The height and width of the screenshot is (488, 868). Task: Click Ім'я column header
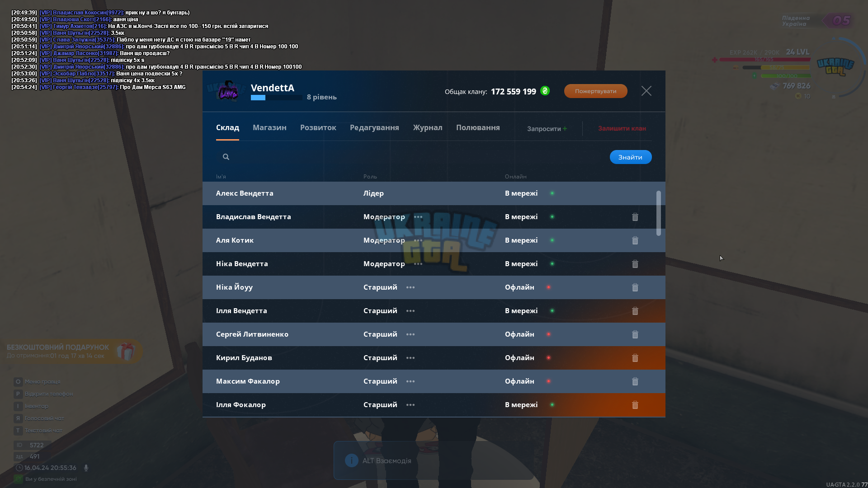click(221, 177)
